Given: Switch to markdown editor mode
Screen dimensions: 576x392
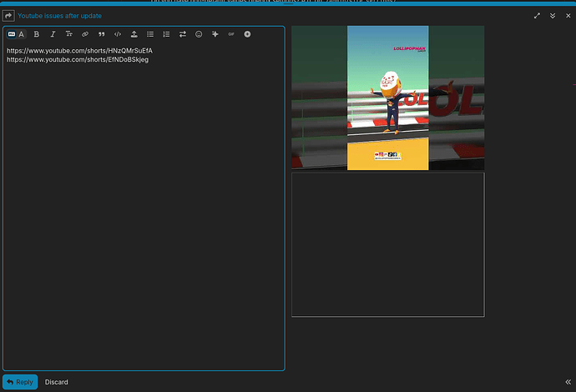Looking at the screenshot, I should click(x=12, y=34).
